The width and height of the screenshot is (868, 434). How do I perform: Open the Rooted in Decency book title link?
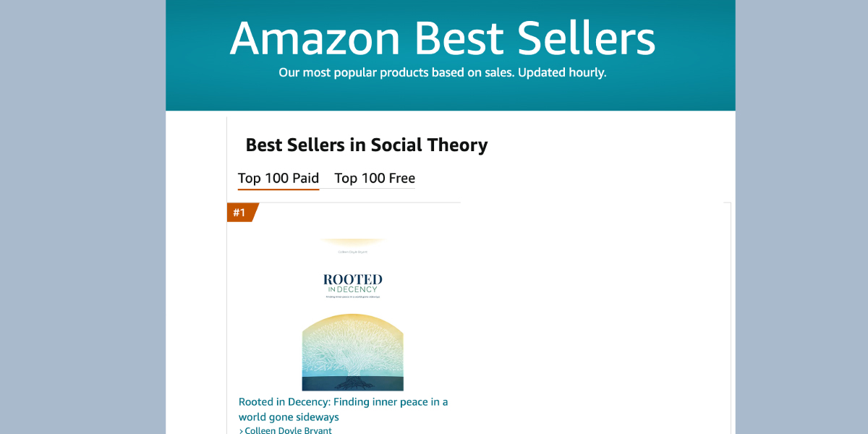pos(344,409)
